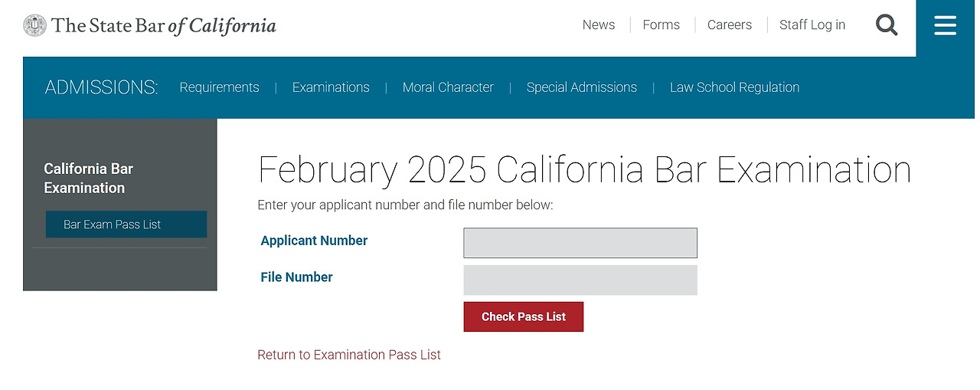Click California Bar Examination sidebar heading

click(x=88, y=178)
